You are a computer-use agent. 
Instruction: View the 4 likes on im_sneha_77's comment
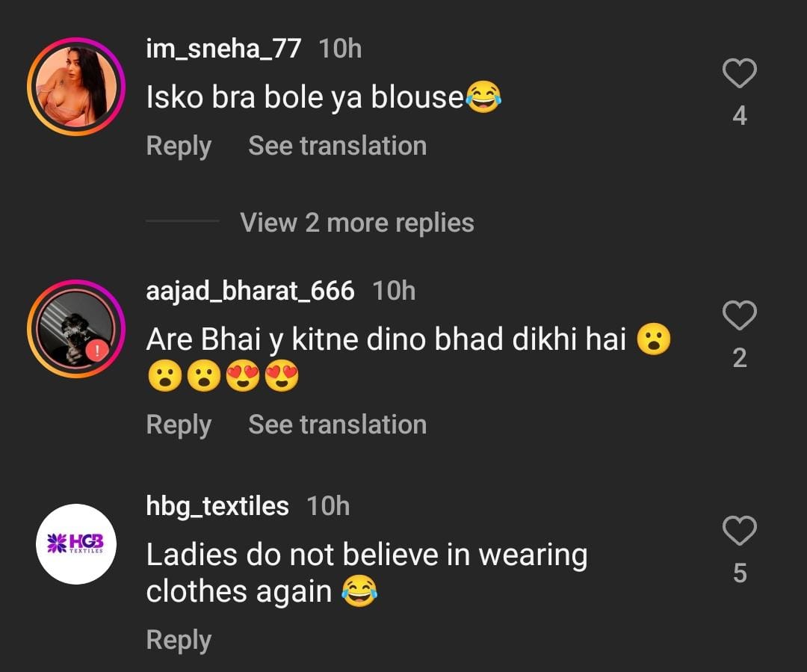[x=740, y=116]
